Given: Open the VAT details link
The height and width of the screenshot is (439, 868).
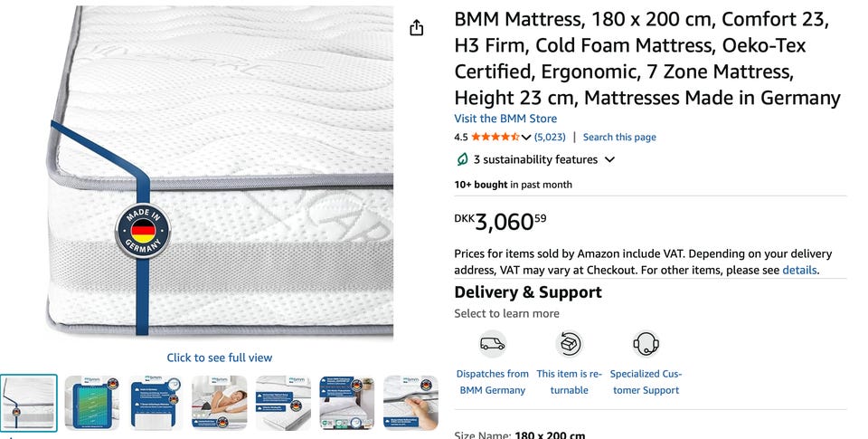Looking at the screenshot, I should point(798,270).
